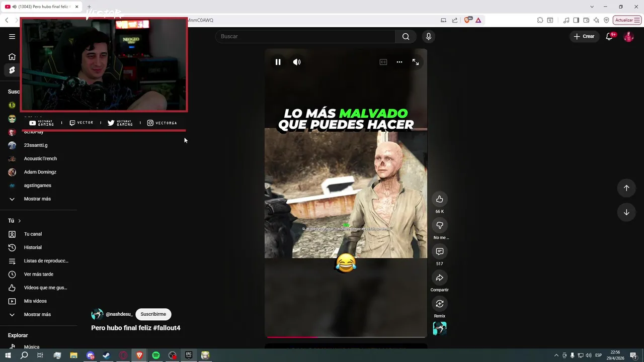This screenshot has height=362, width=644.
Task: Go to YouTube Home icon in sidebar
Action: 12,57
